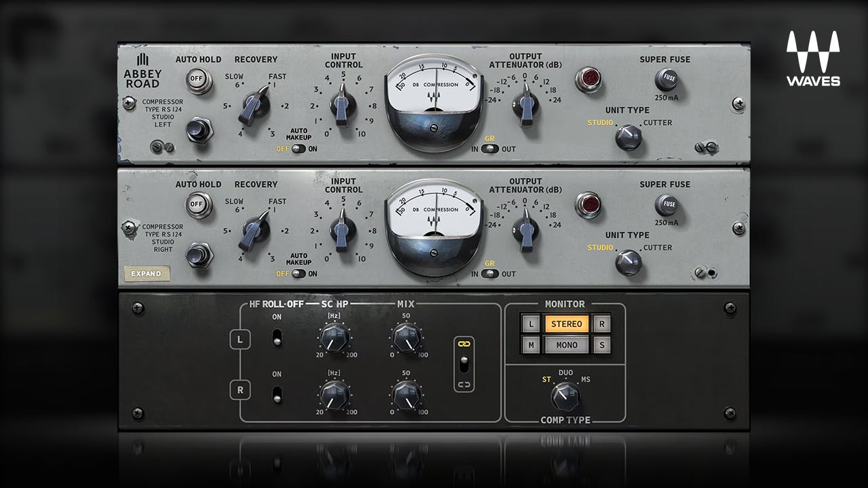
Task: Switch monitoring to MONO
Action: pos(568,344)
